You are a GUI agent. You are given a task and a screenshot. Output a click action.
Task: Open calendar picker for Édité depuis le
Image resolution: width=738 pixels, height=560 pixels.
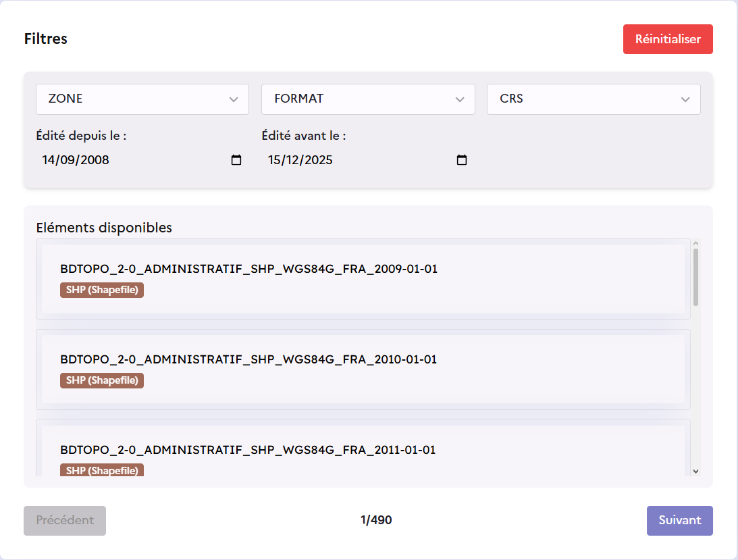coord(236,161)
